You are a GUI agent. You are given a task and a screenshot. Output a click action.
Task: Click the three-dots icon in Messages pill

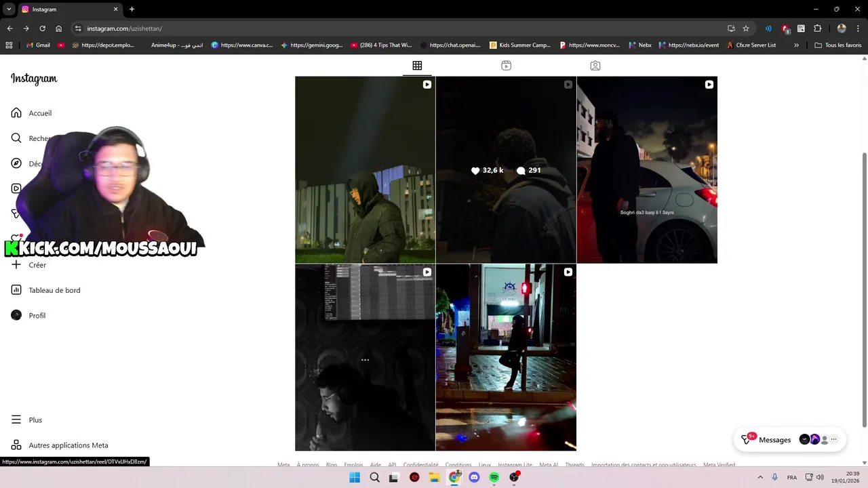(834, 439)
